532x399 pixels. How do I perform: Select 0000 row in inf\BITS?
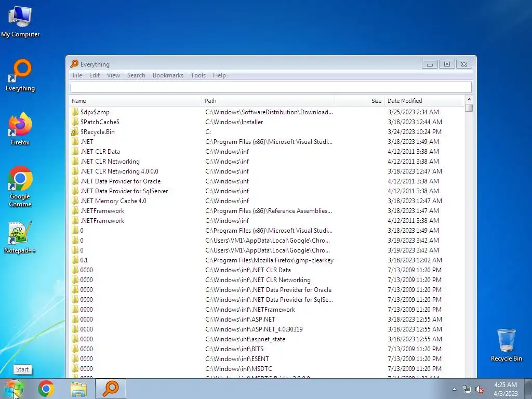click(267, 349)
